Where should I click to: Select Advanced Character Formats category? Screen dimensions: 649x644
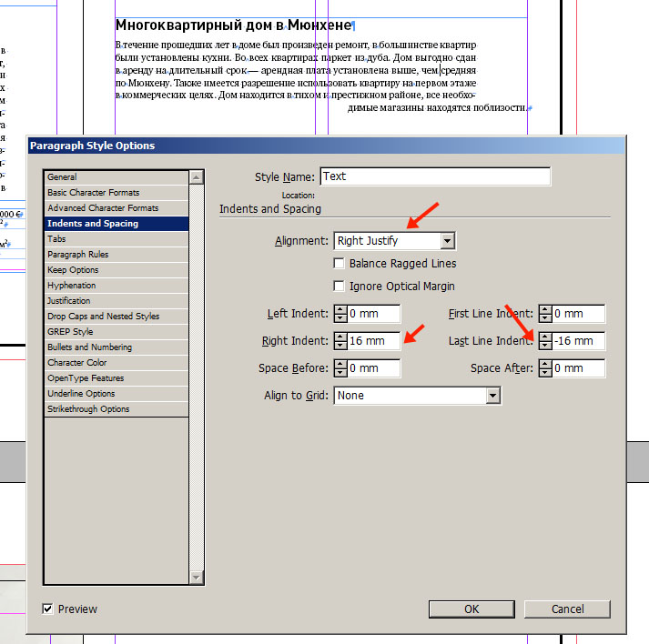click(x=117, y=208)
